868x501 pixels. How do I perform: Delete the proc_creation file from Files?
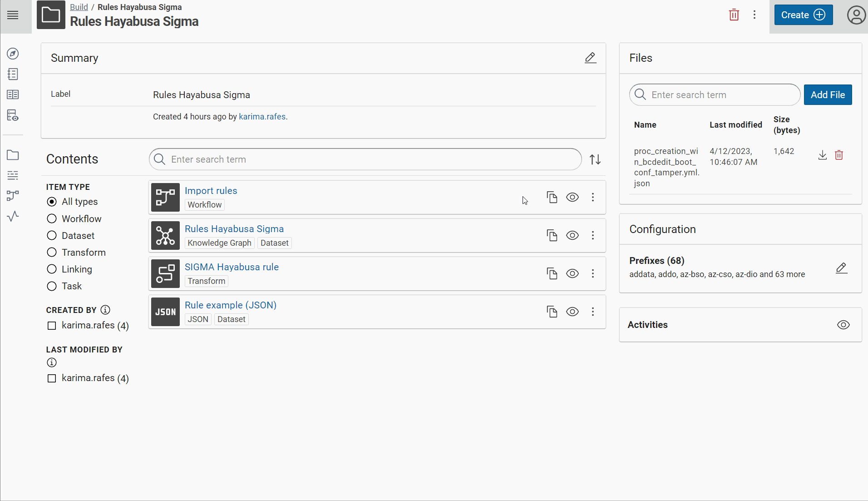[839, 155]
